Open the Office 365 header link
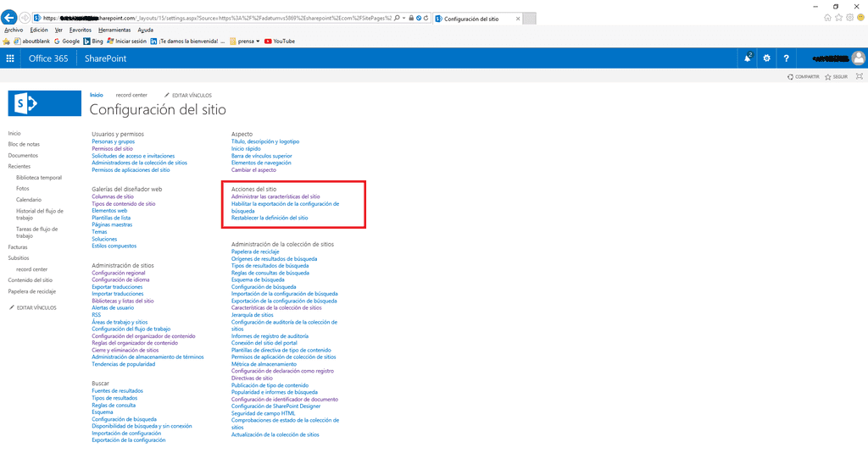This screenshot has width=868, height=470. click(x=48, y=58)
